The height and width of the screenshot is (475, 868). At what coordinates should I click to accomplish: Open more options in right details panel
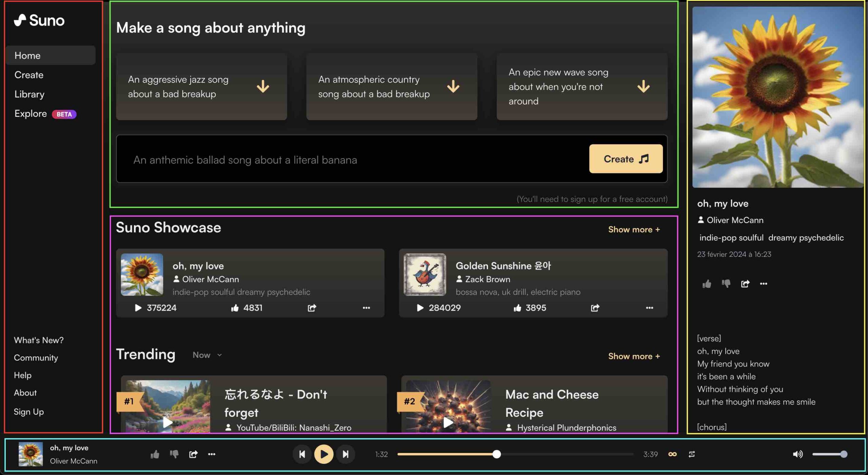click(x=764, y=284)
